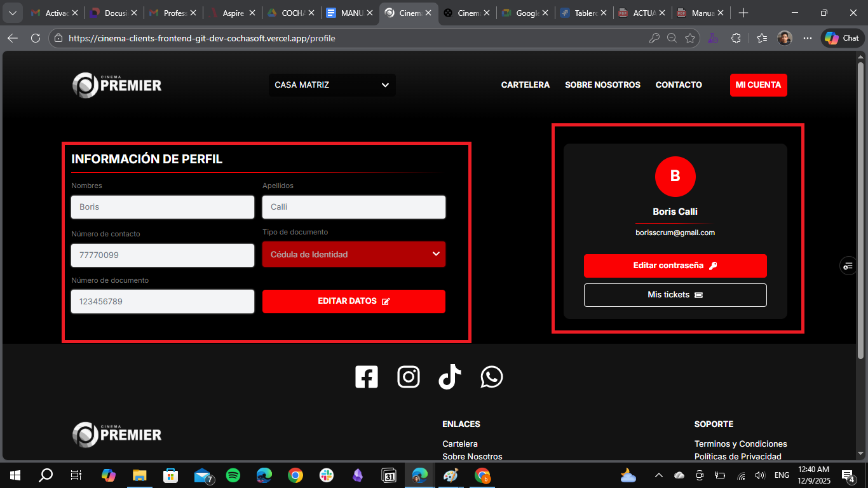Open Mis tickets button
The width and height of the screenshot is (868, 488).
point(675,295)
